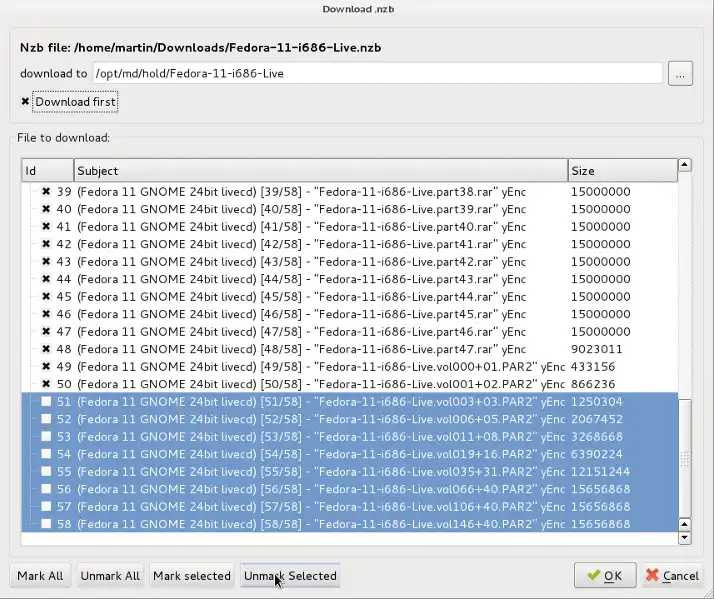Confirm with the OK button
Viewport: 714px width, 599px height.
(605, 576)
